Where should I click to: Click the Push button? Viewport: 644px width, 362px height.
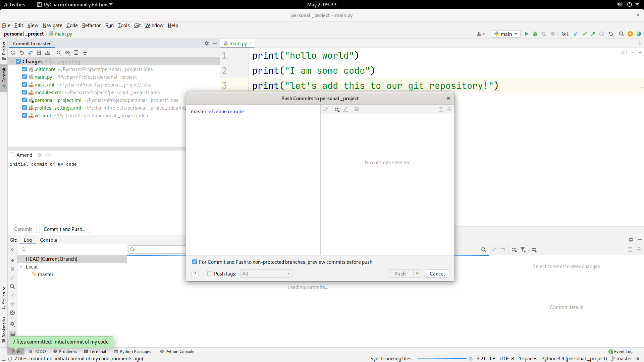point(400,274)
